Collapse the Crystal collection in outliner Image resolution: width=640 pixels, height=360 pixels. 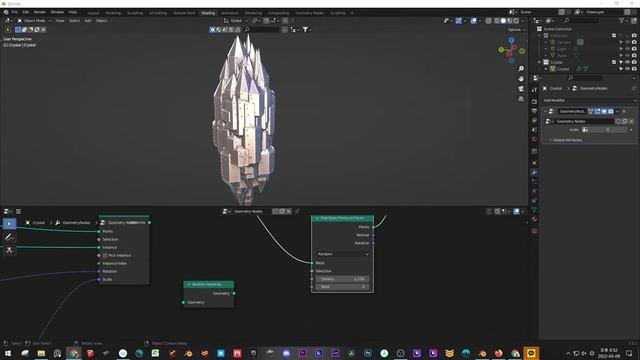click(540, 62)
